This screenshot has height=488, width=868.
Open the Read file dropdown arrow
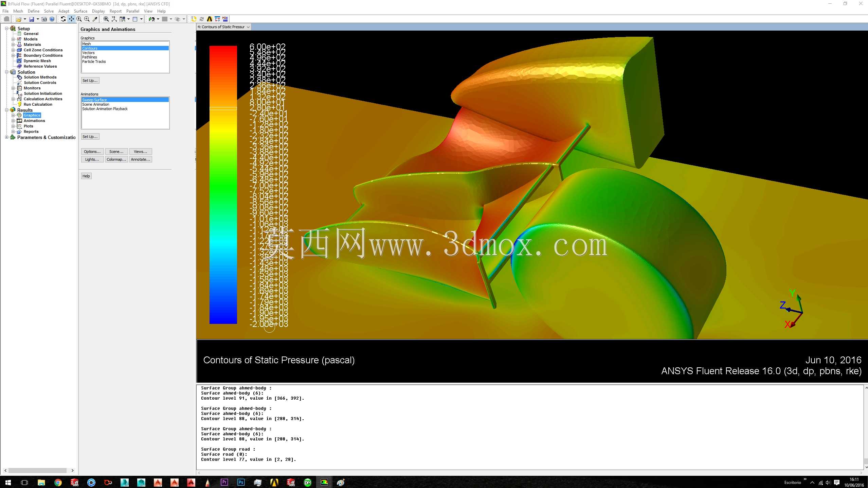pyautogui.click(x=25, y=19)
